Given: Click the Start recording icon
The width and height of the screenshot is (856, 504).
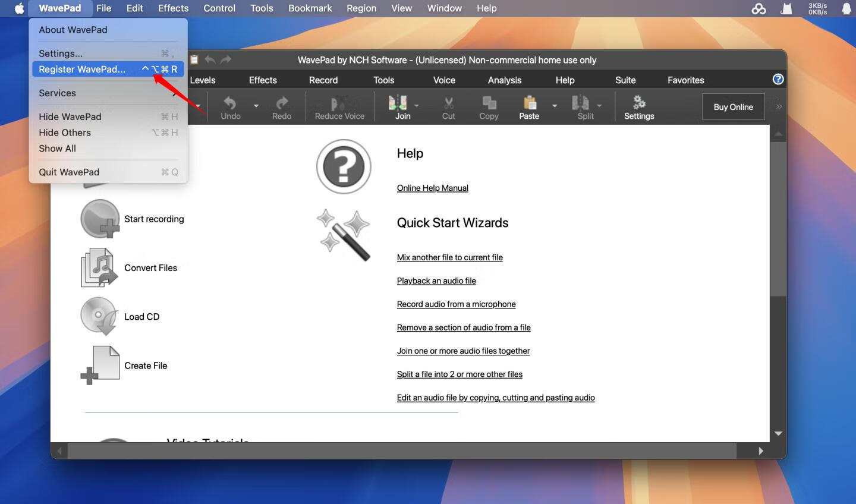Looking at the screenshot, I should 100,219.
